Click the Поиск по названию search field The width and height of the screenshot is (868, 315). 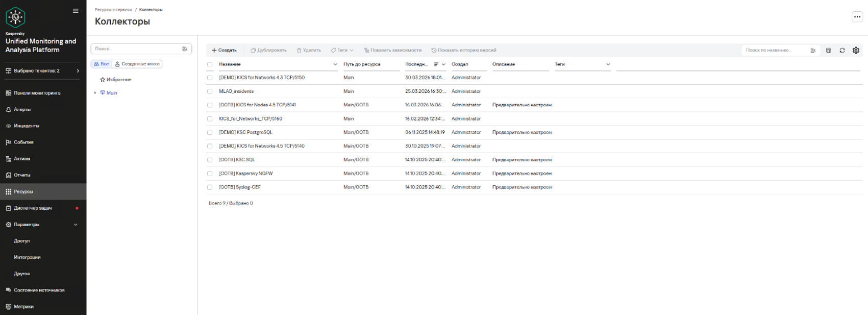(775, 50)
